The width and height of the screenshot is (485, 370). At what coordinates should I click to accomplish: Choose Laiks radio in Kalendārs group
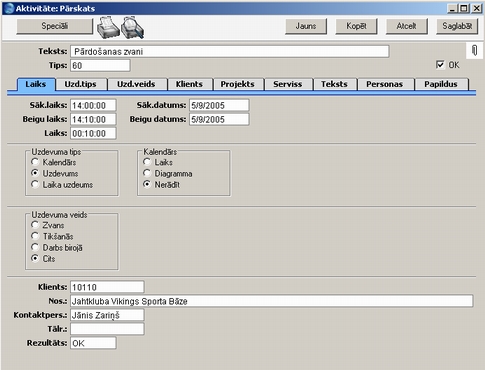point(147,162)
